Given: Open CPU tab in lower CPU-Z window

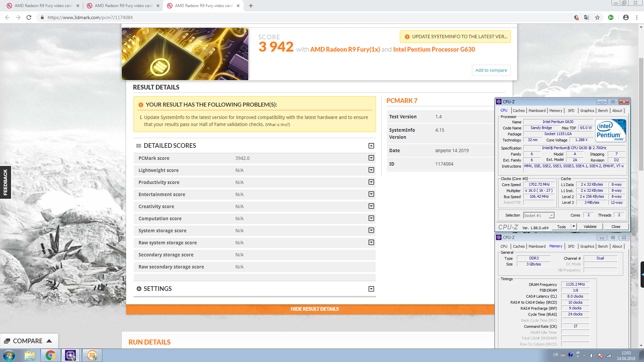Looking at the screenshot, I should [x=504, y=246].
